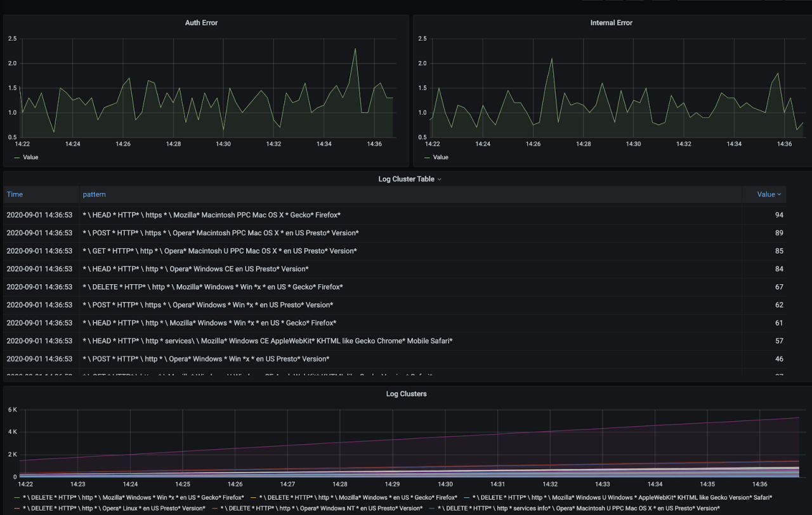The image size is (812, 515).
Task: Open the Log Cluster Table title dropdown
Action: click(409, 179)
